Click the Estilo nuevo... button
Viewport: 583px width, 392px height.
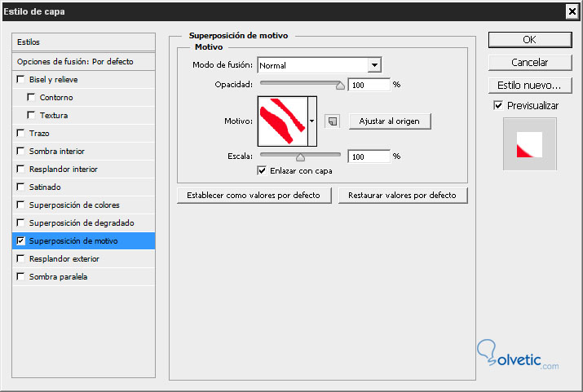(530, 85)
